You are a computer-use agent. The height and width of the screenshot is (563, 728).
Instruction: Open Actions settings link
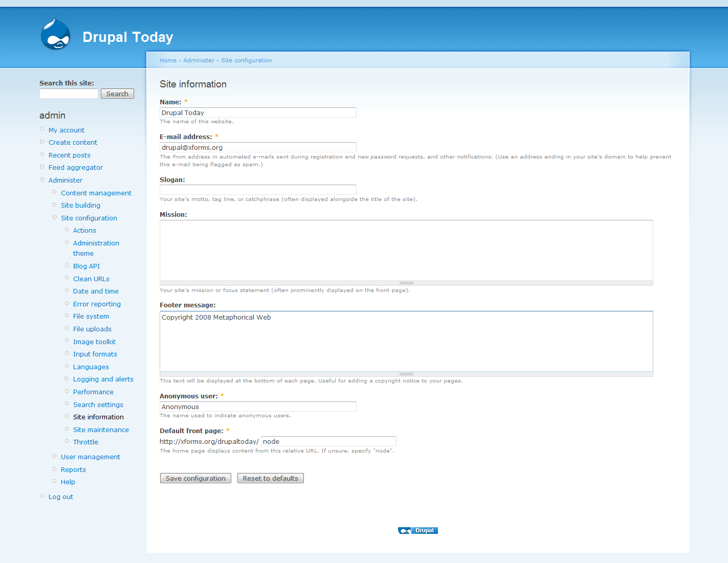(84, 230)
